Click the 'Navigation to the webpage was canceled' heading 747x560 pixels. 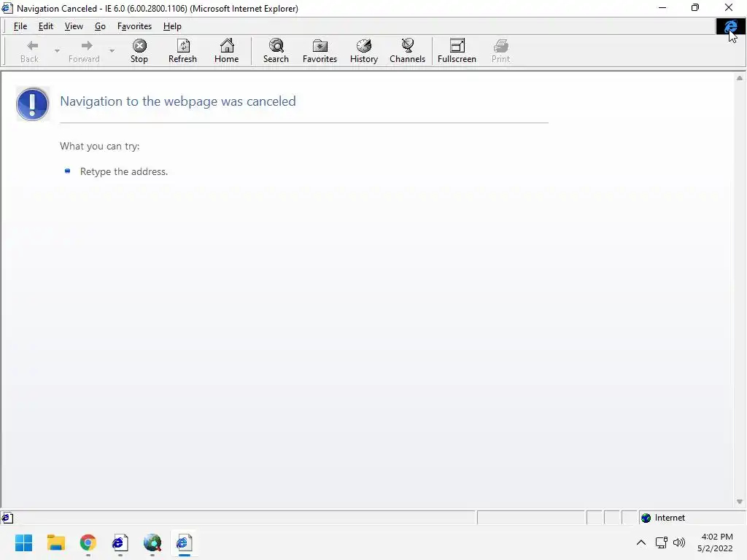(x=178, y=101)
